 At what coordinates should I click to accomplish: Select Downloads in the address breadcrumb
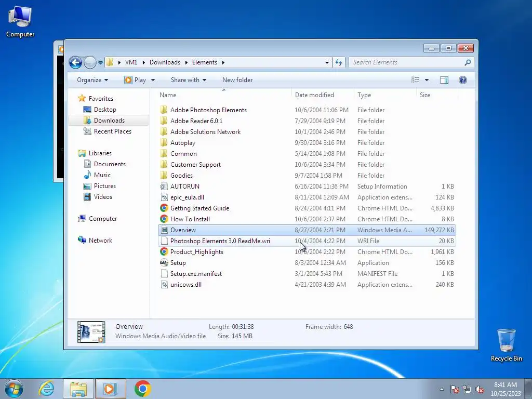click(x=165, y=62)
